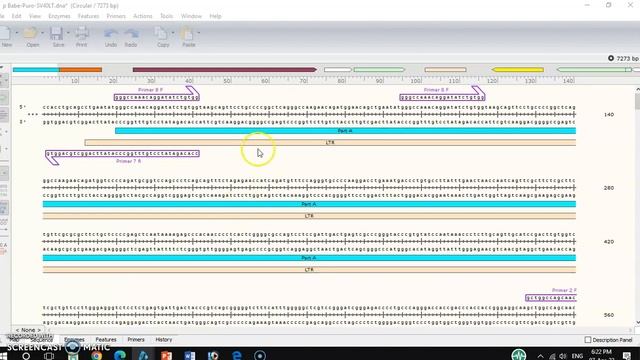Open the Actions menu
The image size is (640, 360).
142,16
